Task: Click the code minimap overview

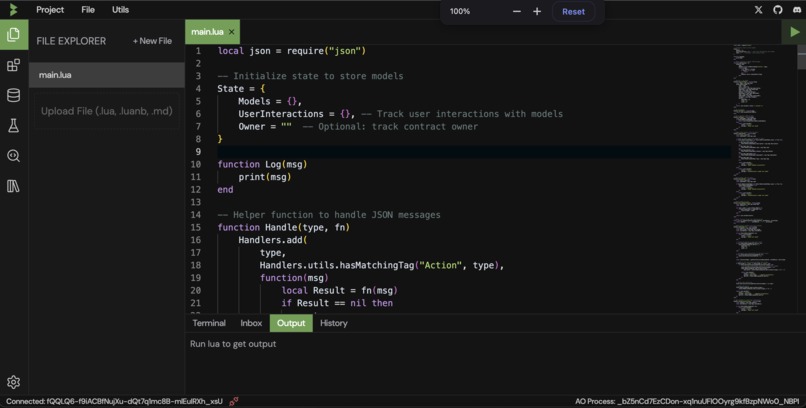Action: [762, 179]
